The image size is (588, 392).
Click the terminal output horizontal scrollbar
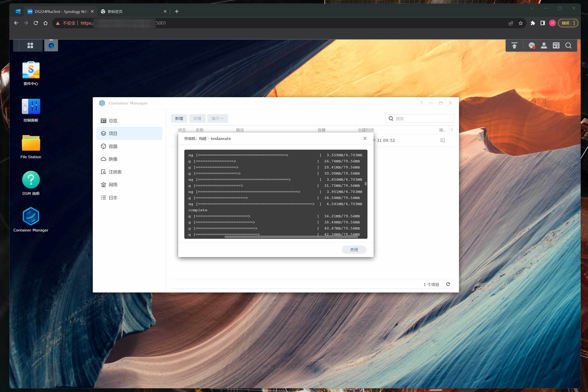pos(291,236)
